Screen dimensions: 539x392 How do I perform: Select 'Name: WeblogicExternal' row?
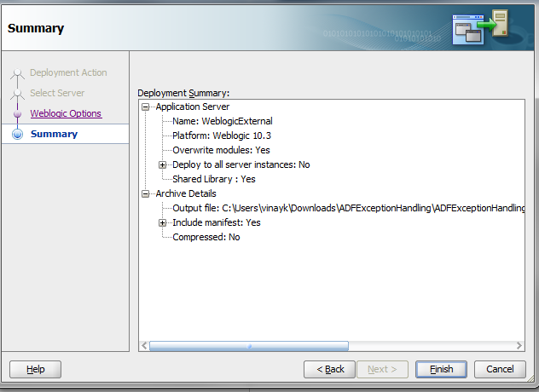[223, 121]
